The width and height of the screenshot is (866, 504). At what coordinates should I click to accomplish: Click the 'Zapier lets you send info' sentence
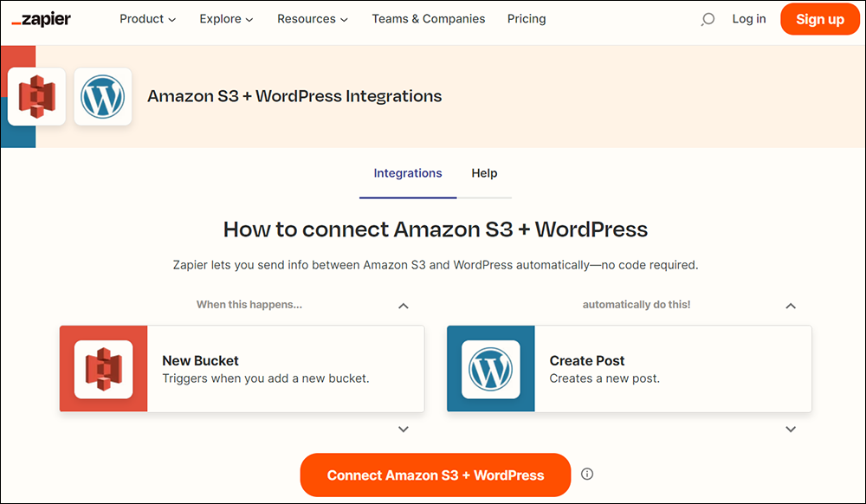click(x=436, y=265)
